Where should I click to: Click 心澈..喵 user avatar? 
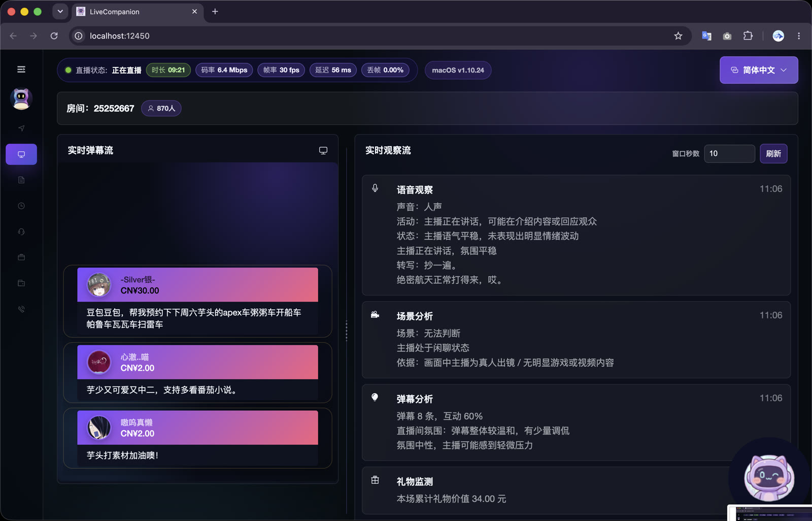[99, 363]
